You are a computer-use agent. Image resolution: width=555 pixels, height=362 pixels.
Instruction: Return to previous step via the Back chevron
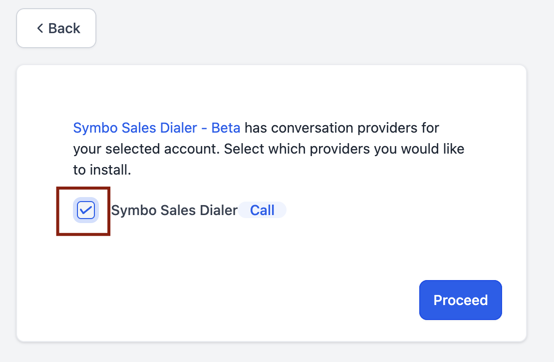pyautogui.click(x=40, y=28)
